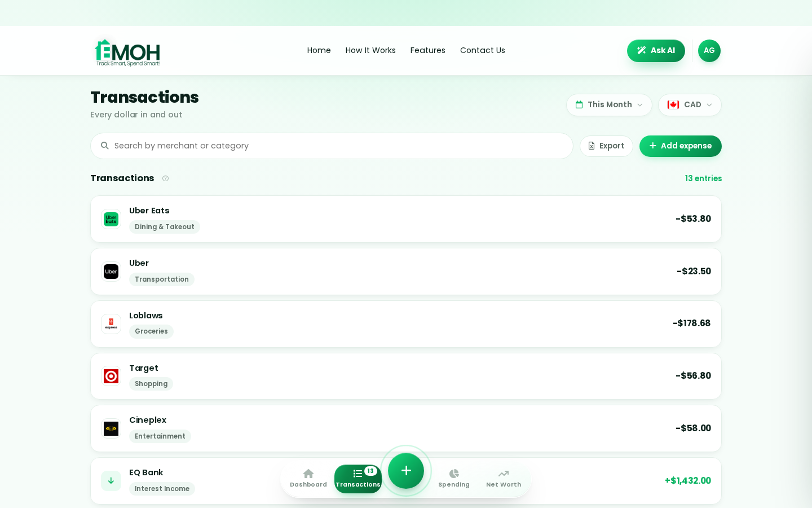Screen dimensions: 812x508
Task: Click the Target merchant name
Action: click(144, 368)
